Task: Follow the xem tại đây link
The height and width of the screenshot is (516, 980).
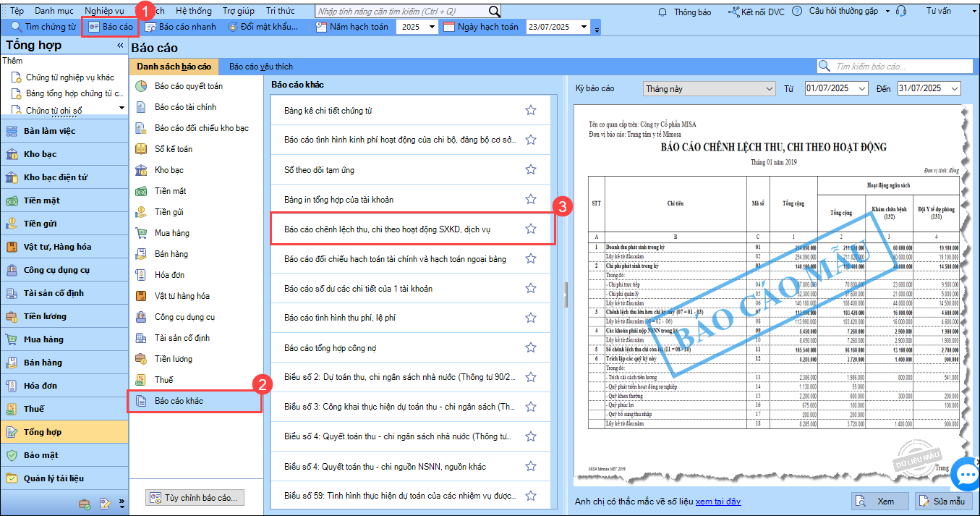Action: 718,502
